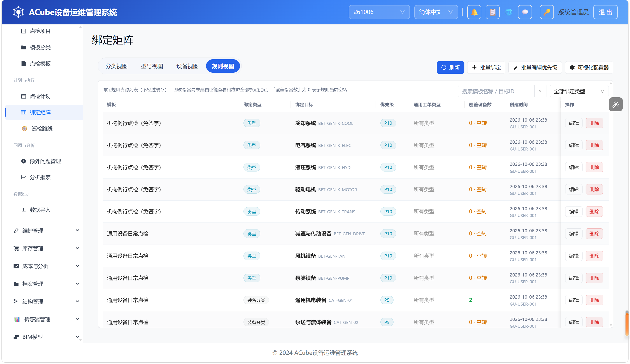Click the globe language icon
This screenshot has height=364, width=630.
509,12
